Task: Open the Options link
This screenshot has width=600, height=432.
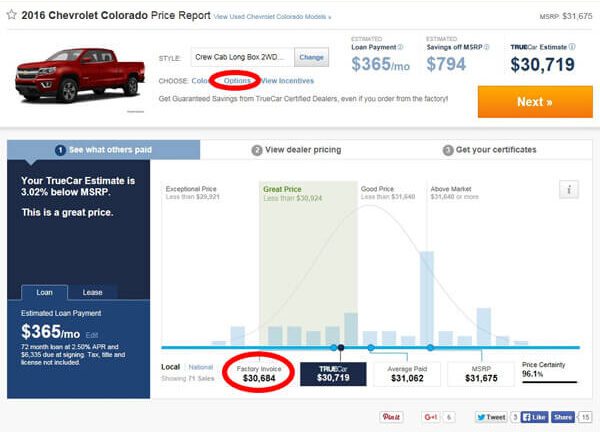Action: (237, 81)
